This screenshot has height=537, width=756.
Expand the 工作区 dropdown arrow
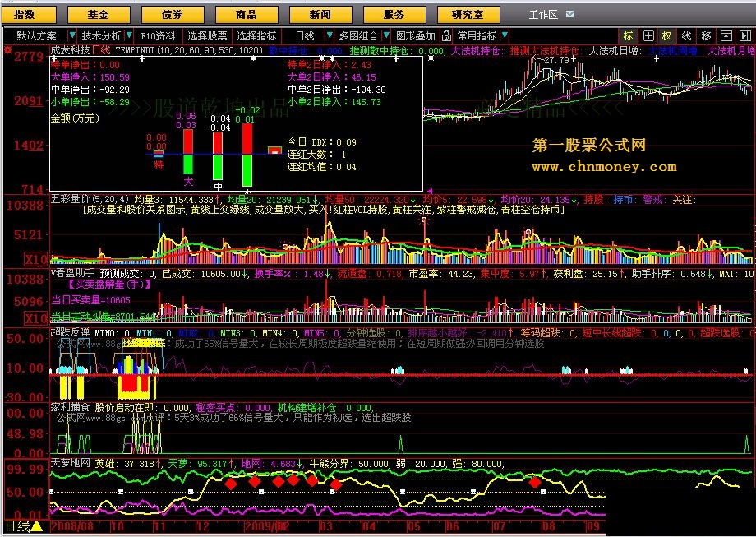(570, 15)
